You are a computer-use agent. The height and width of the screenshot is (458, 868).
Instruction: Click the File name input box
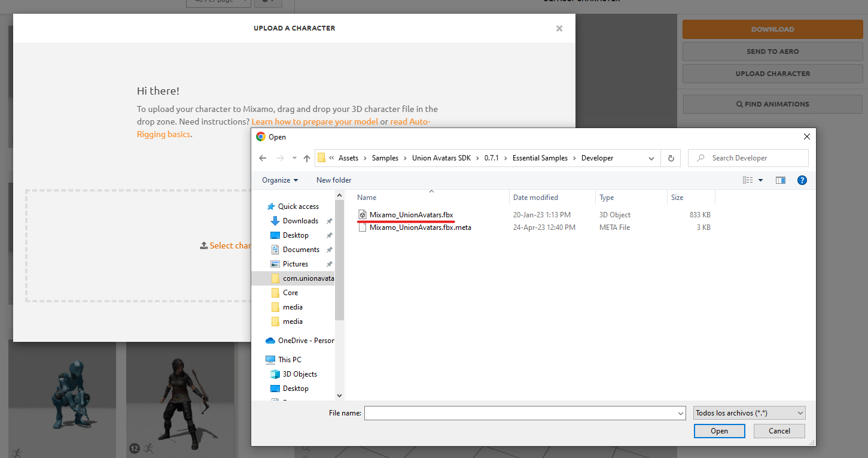[x=520, y=413]
